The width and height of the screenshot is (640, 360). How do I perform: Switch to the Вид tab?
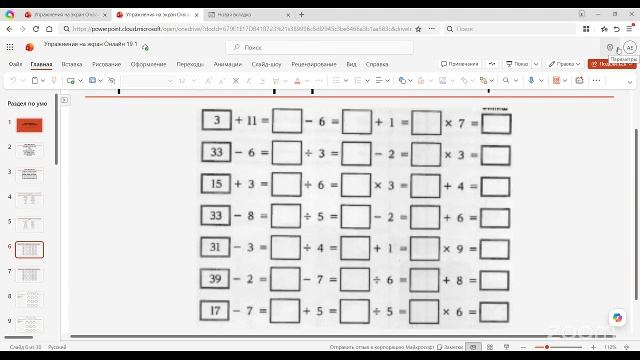pos(351,64)
